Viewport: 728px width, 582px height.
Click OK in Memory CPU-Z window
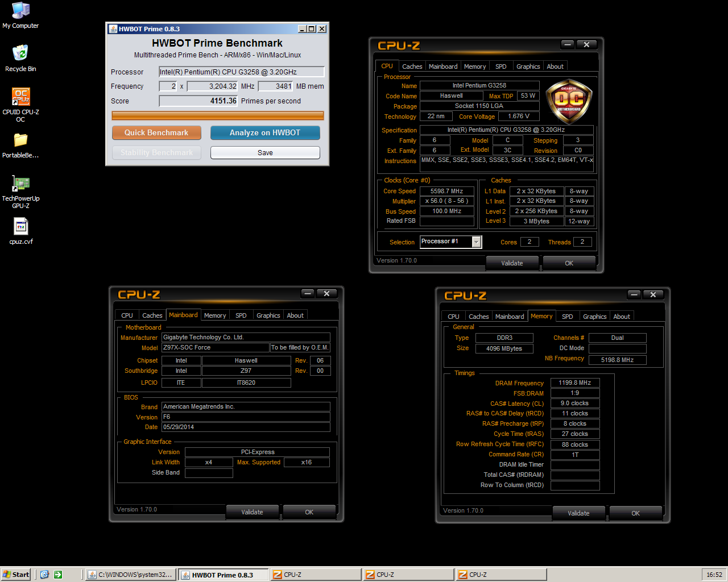tap(635, 513)
